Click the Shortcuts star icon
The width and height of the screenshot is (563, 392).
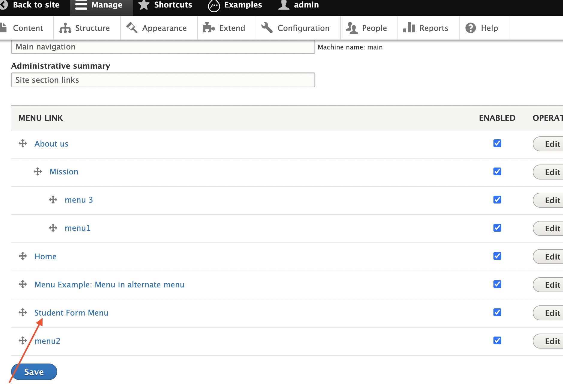[143, 5]
